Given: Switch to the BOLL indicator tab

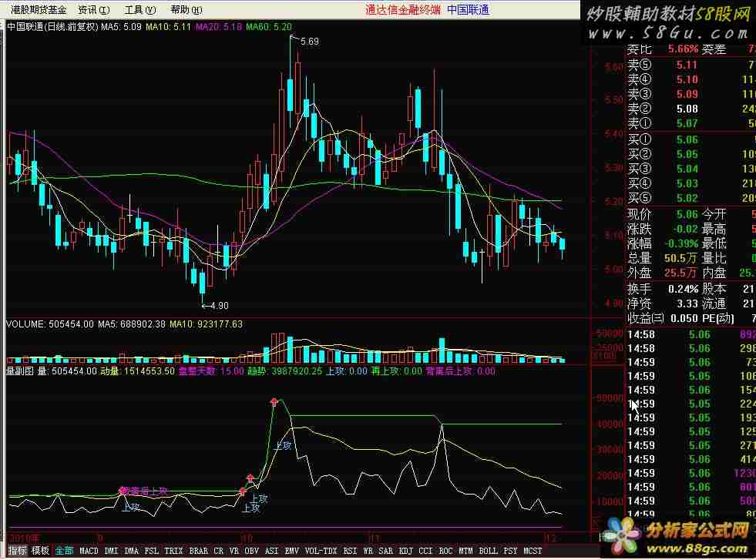Looking at the screenshot, I should [488, 551].
